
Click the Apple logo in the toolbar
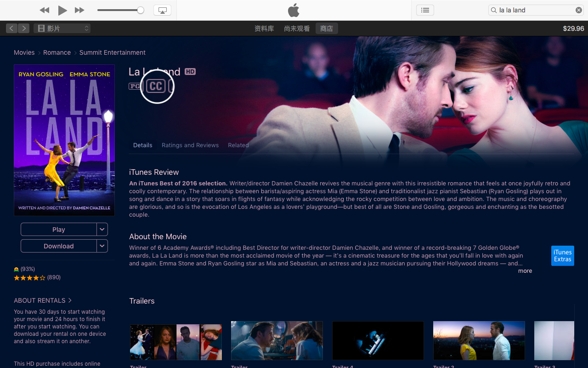pos(294,10)
